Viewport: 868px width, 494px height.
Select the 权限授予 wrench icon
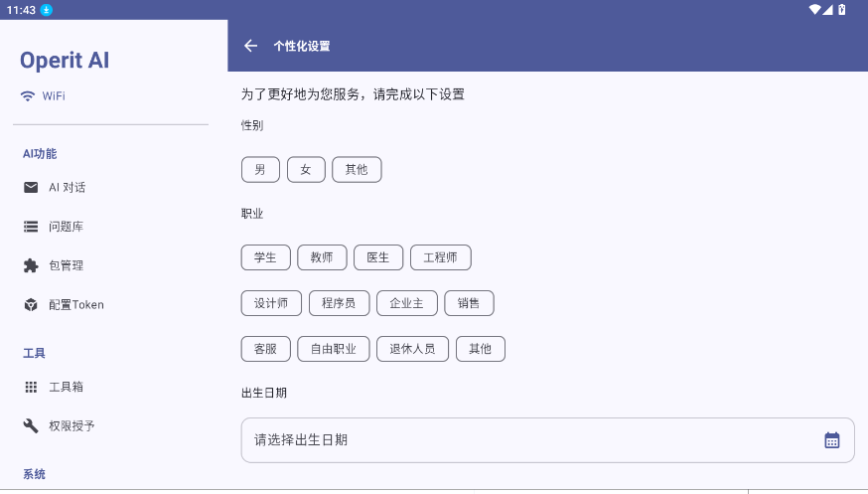click(x=31, y=425)
